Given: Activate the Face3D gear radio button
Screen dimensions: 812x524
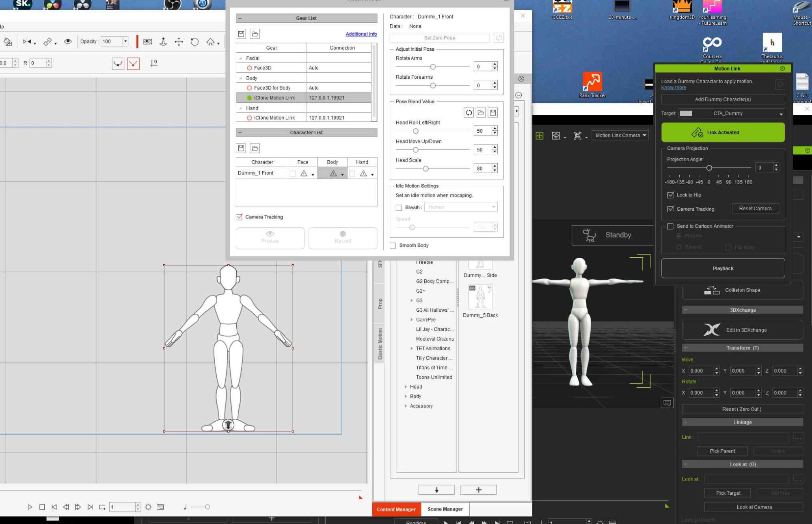Looking at the screenshot, I should point(249,68).
